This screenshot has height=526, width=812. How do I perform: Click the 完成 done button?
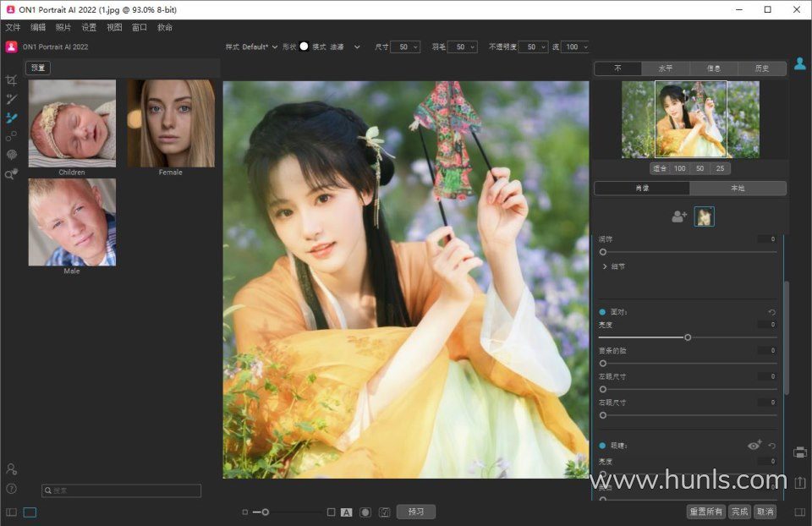point(739,512)
